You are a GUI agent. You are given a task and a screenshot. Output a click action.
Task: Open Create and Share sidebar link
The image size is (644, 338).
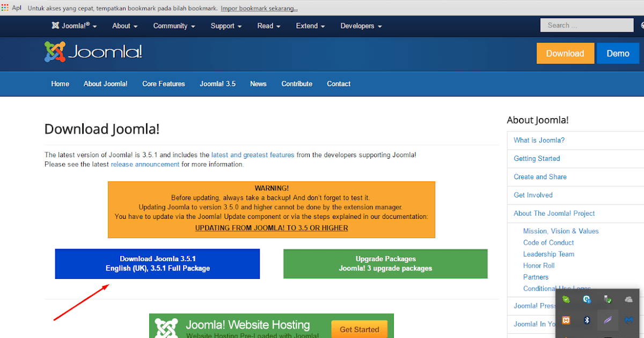coord(540,177)
